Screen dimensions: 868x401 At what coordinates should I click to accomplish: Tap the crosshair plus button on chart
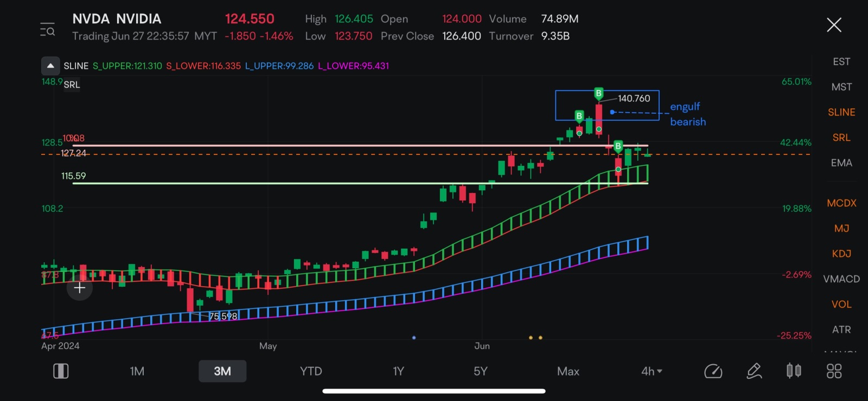[x=80, y=288]
